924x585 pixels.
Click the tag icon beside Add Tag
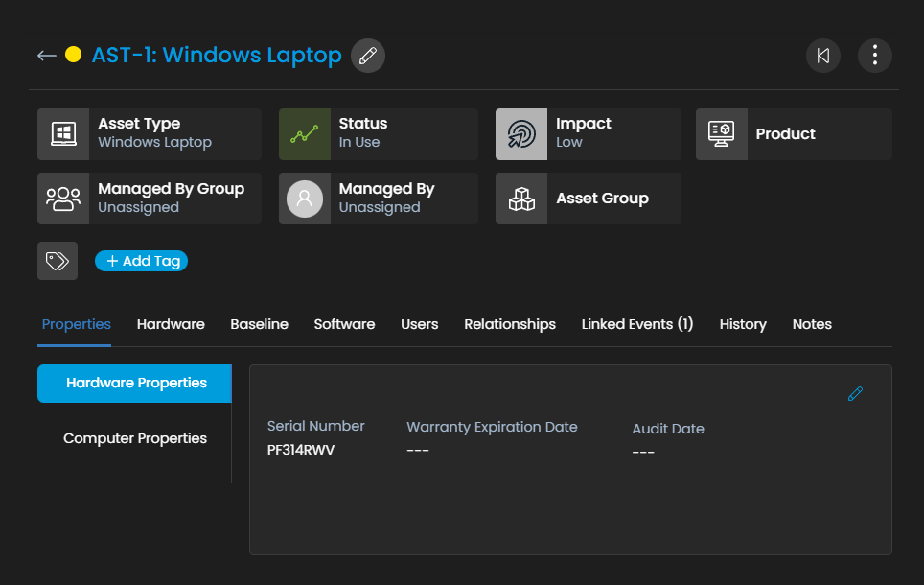[57, 260]
